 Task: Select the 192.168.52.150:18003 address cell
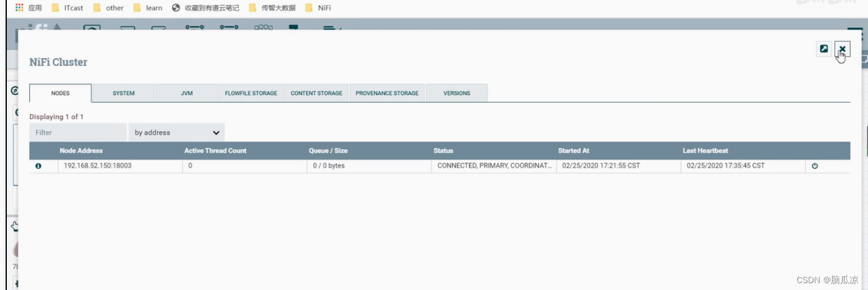click(120, 166)
